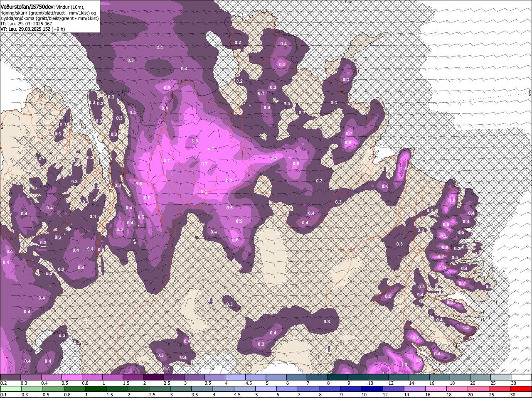Click the 1.5 precipitation value on map
Screen dimensions: 532x398
403,169
